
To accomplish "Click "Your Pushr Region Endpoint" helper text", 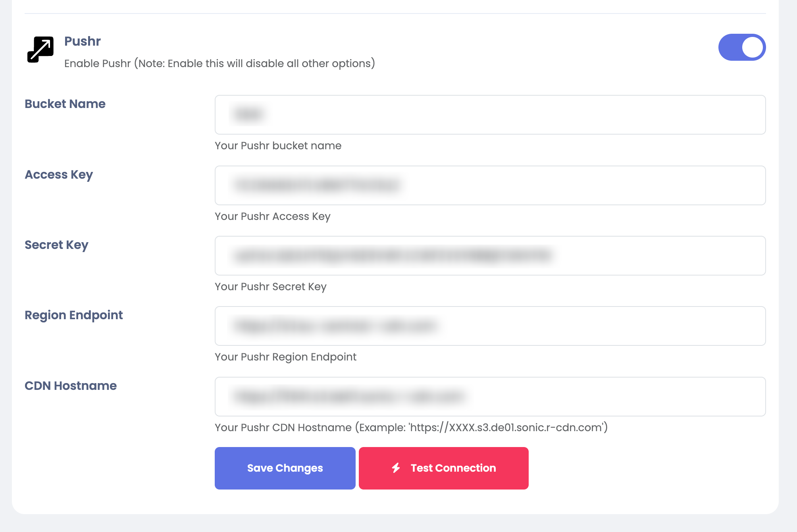I will click(285, 357).
